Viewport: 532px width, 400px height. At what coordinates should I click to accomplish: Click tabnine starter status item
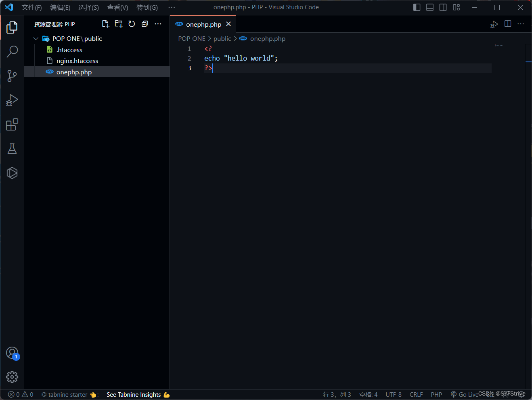point(70,395)
